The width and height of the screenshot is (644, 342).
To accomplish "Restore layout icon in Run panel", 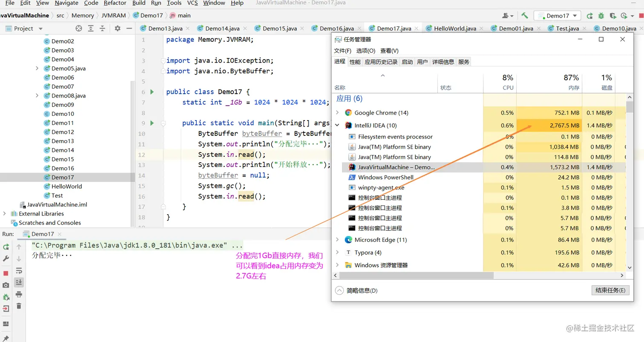I will point(6,324).
